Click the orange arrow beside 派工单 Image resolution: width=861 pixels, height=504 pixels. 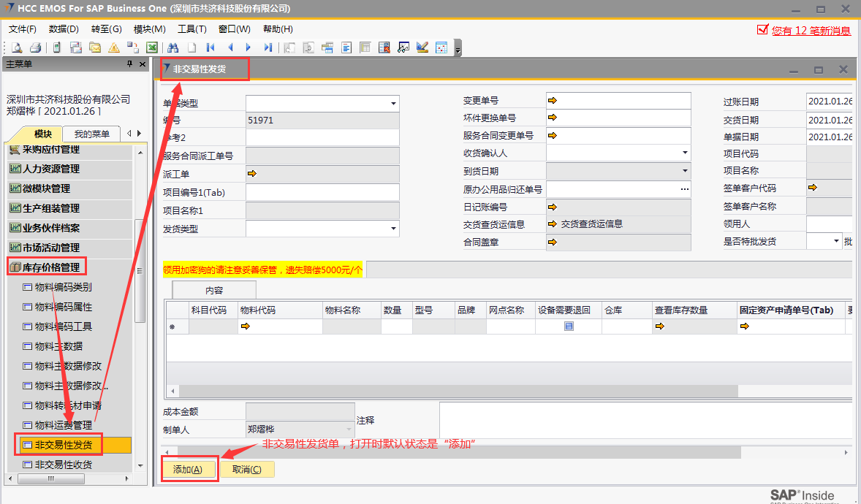[x=252, y=174]
